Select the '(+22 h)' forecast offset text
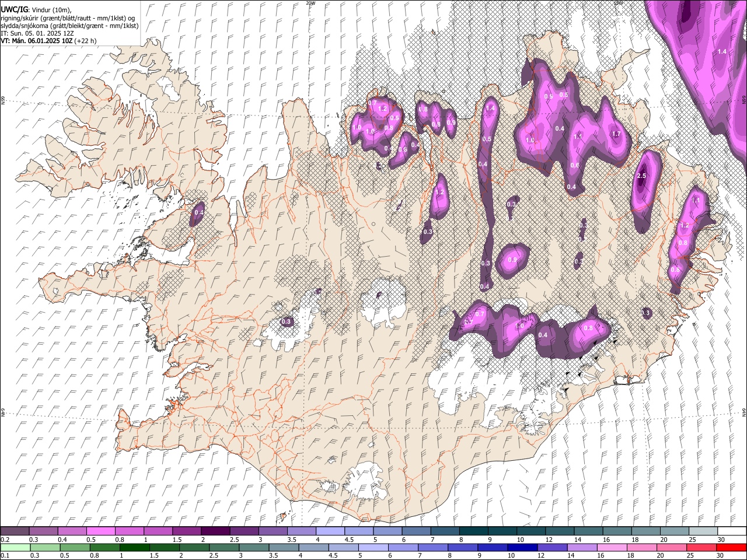Viewport: 747px width, 560px height. pos(86,41)
